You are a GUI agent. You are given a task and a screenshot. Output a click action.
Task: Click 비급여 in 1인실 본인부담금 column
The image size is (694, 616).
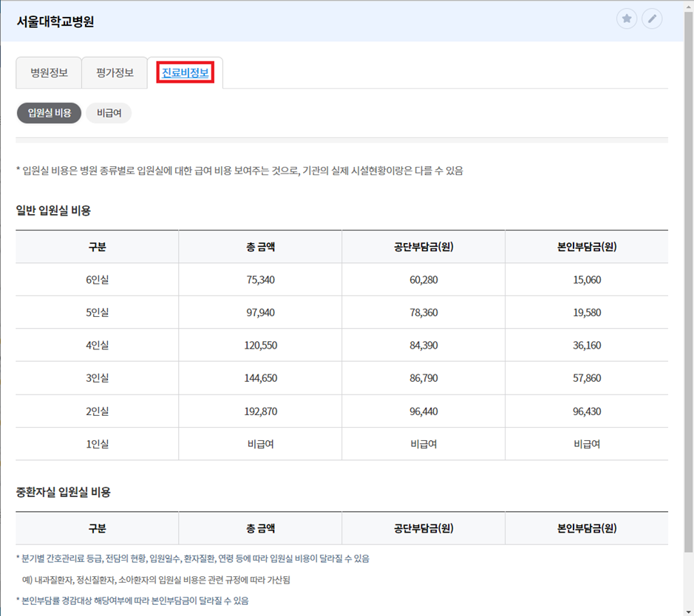pos(587,444)
